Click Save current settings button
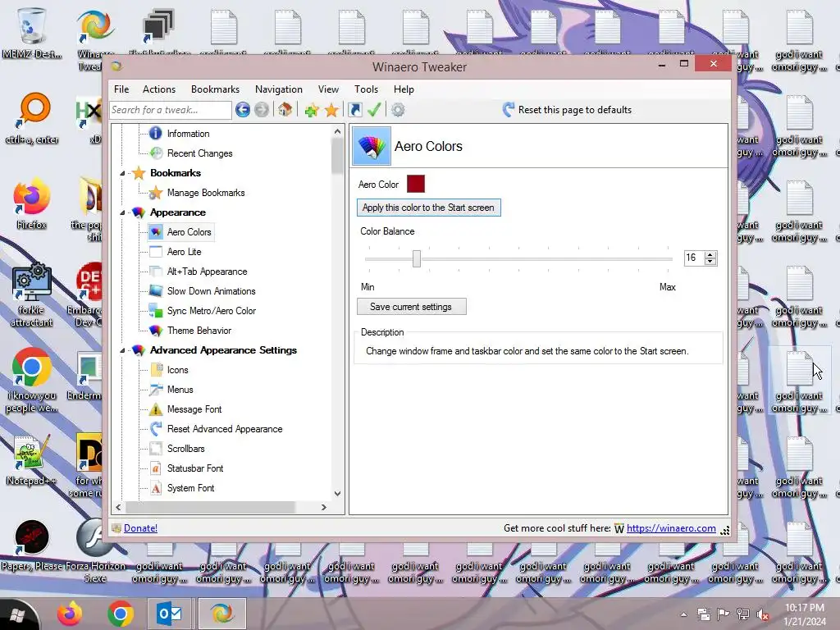 click(x=412, y=307)
